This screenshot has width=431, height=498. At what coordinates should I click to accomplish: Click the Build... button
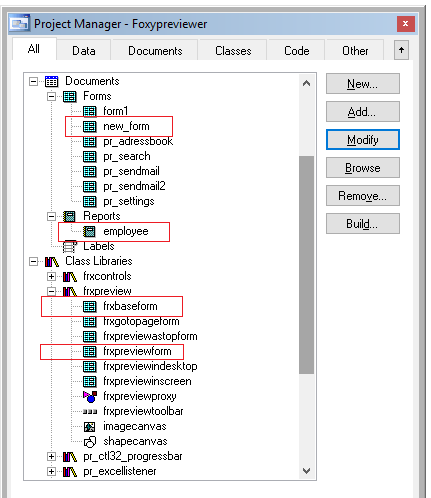363,224
